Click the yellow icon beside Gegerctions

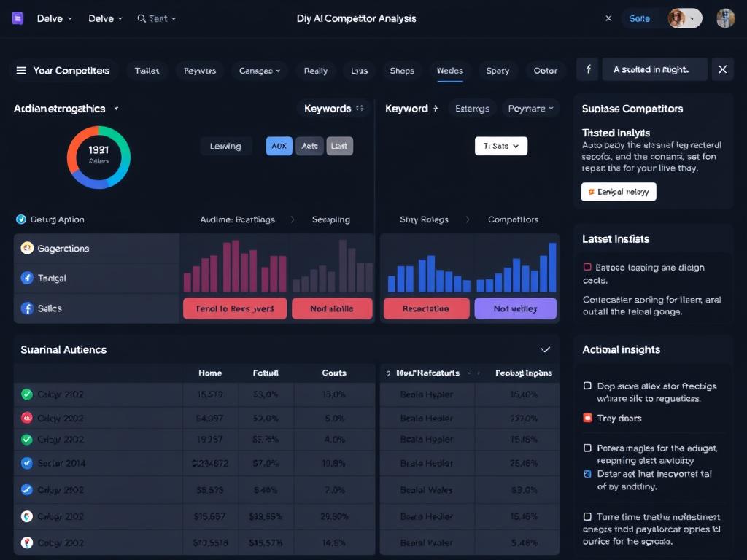coord(27,248)
